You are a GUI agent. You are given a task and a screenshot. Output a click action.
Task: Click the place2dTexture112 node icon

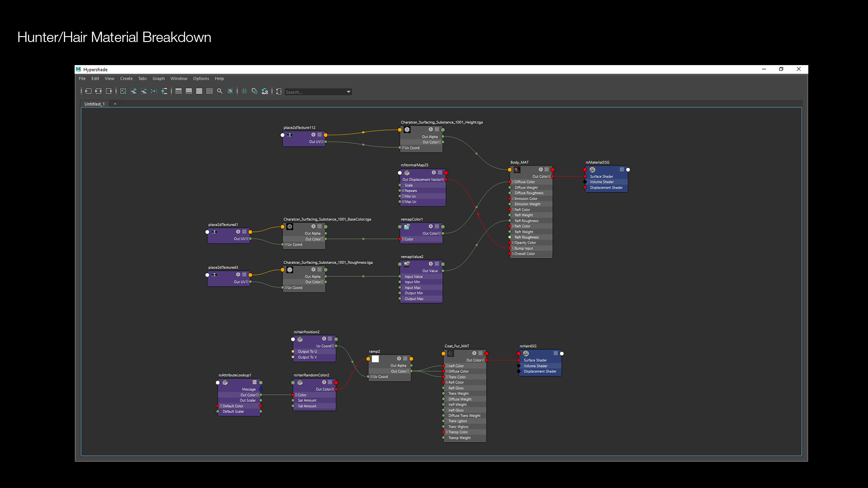pyautogui.click(x=290, y=135)
